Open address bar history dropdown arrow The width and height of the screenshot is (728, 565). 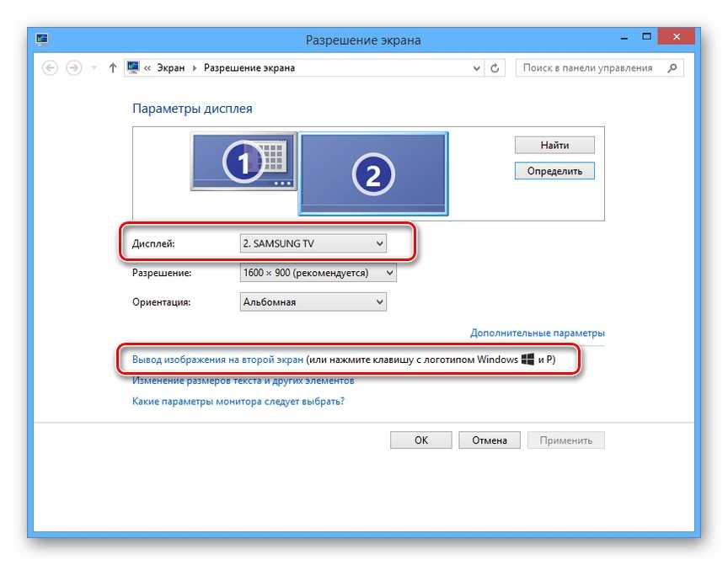tap(477, 68)
